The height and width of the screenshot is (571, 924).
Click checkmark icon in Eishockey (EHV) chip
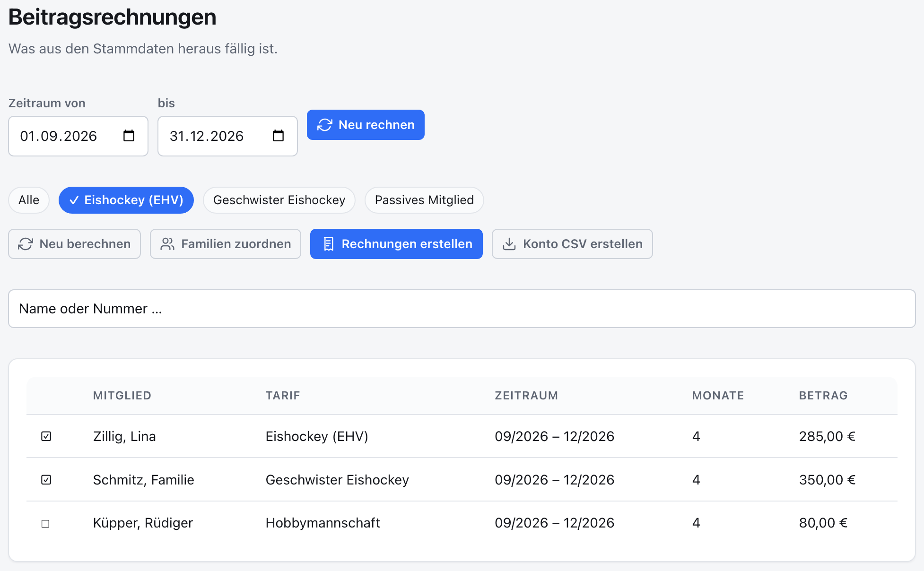click(x=74, y=200)
